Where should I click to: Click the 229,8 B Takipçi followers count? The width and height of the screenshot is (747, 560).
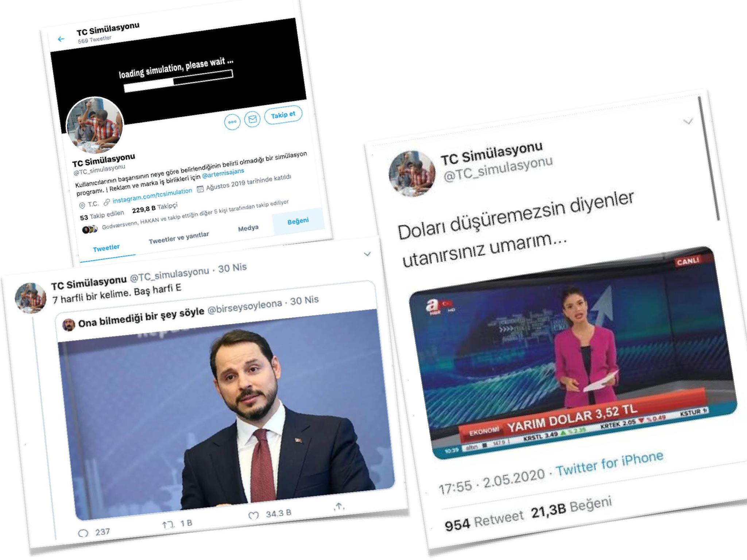click(x=155, y=208)
